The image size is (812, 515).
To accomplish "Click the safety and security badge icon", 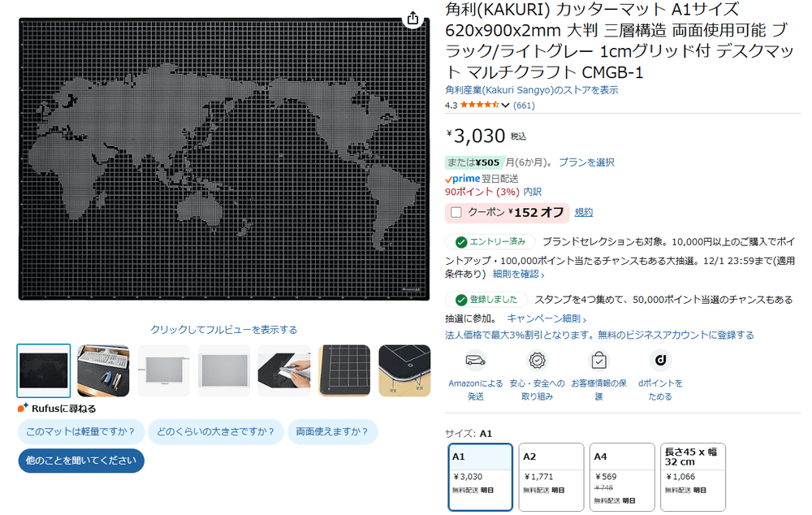I will tap(537, 361).
